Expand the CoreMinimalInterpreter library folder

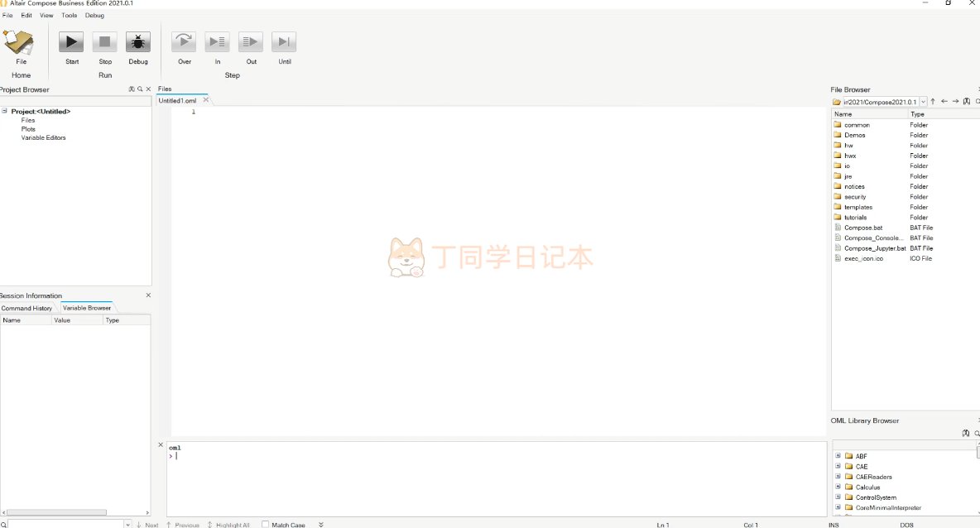(838, 506)
